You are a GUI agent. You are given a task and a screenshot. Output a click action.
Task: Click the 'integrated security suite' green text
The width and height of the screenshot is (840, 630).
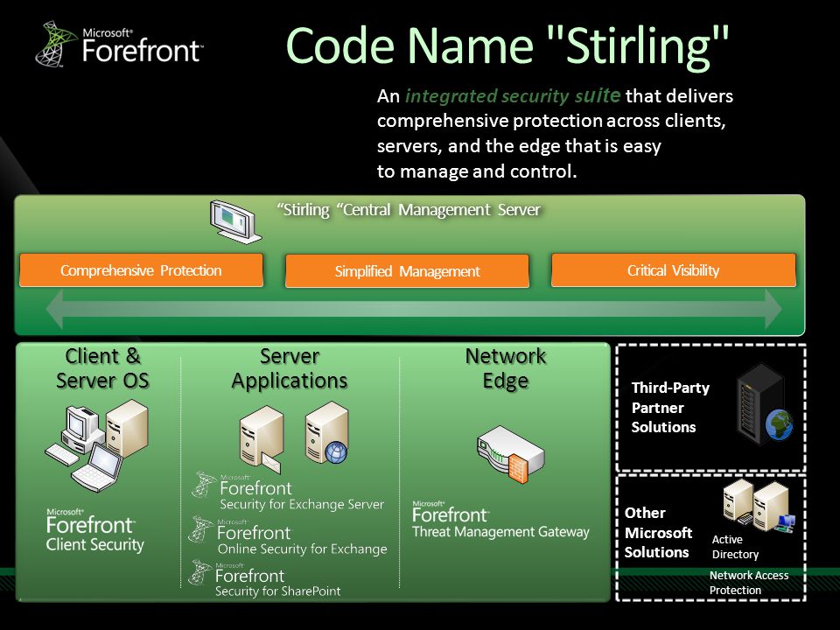click(x=513, y=96)
